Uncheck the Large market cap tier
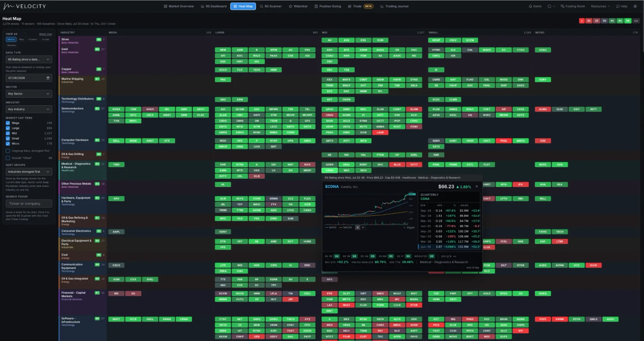 point(8,128)
